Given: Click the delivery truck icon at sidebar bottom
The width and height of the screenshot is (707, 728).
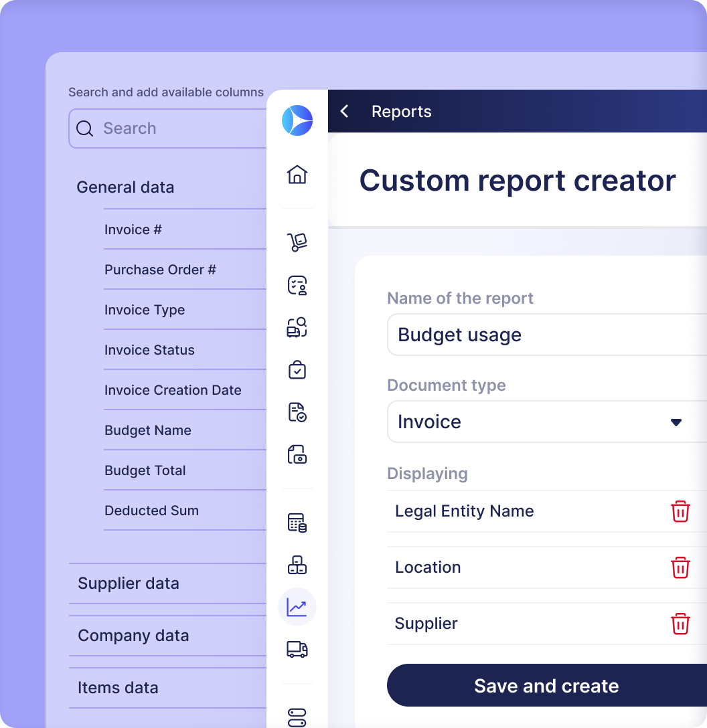Looking at the screenshot, I should pos(297,649).
